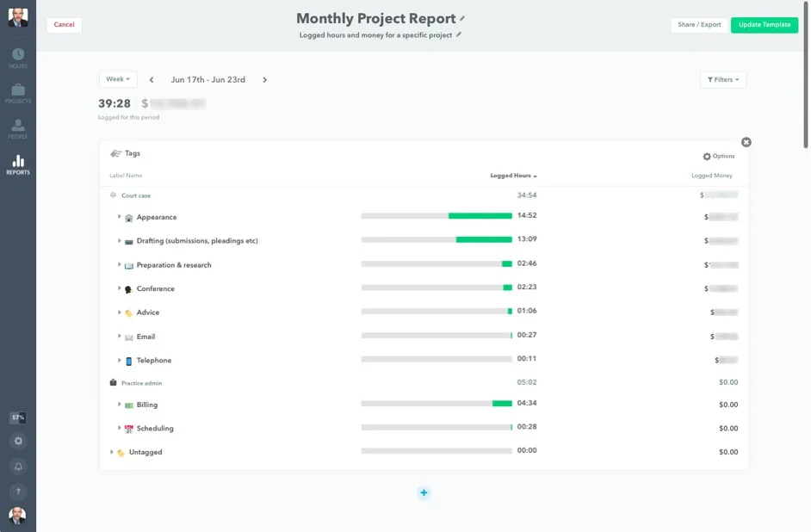Click the pencil icon next to the report title
The width and height of the screenshot is (811, 532).
[x=462, y=17]
